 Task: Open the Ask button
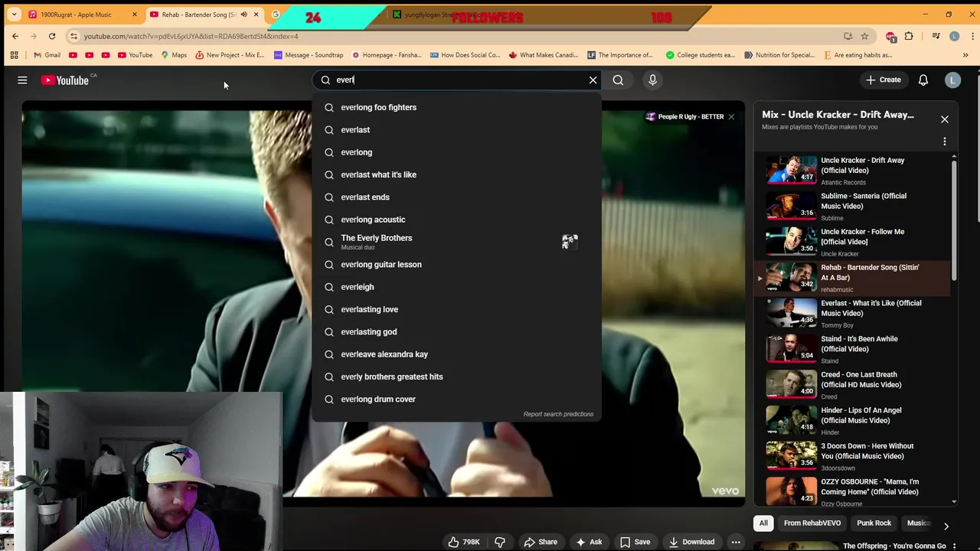point(588,542)
